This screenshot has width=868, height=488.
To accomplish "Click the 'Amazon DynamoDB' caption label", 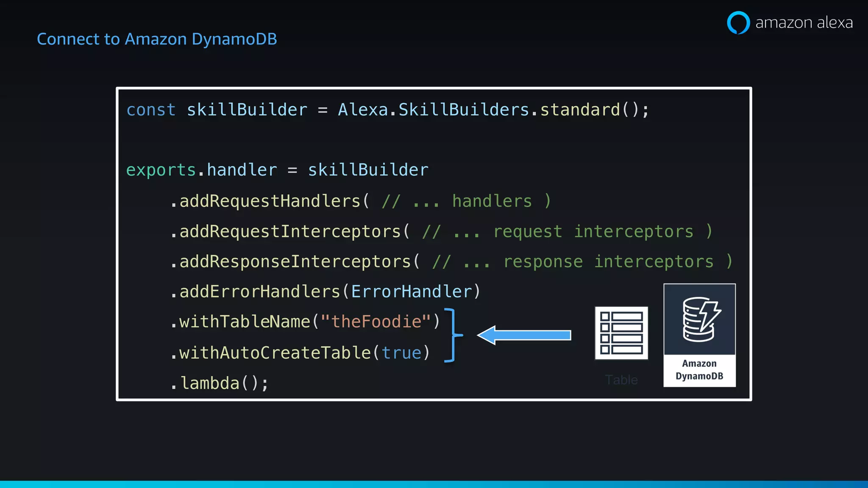I will coord(699,370).
